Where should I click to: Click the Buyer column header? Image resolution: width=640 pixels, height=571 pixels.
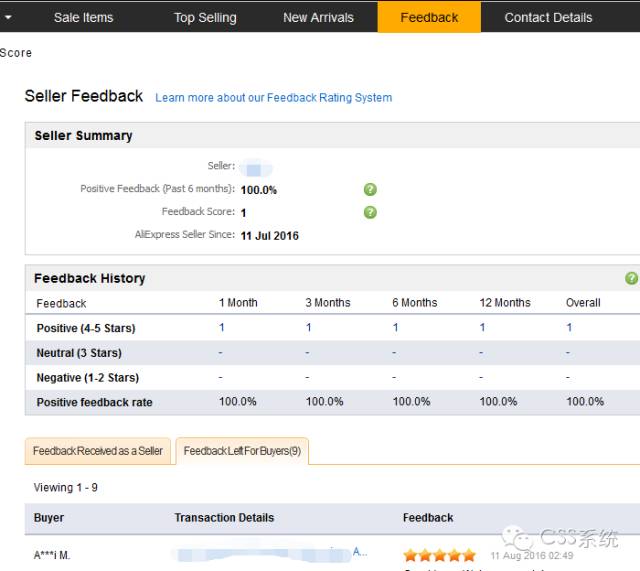tap(49, 518)
